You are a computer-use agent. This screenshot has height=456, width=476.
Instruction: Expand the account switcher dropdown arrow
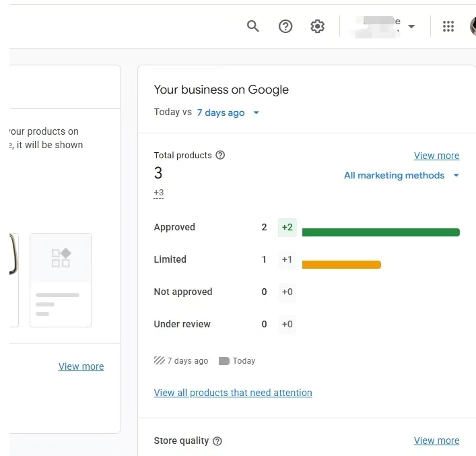tap(411, 27)
